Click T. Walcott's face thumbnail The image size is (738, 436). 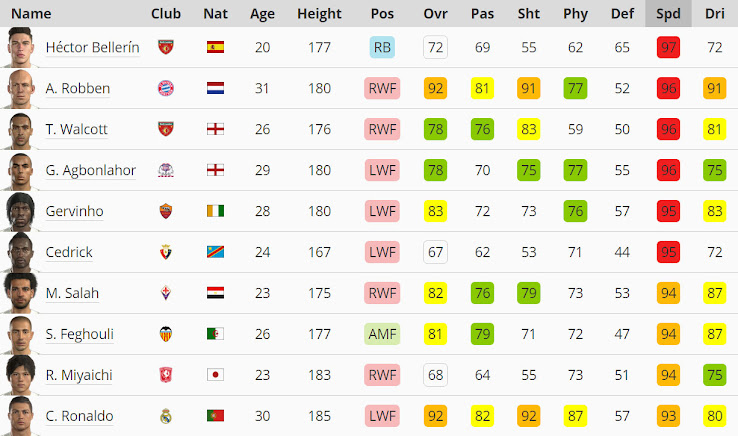[20, 129]
